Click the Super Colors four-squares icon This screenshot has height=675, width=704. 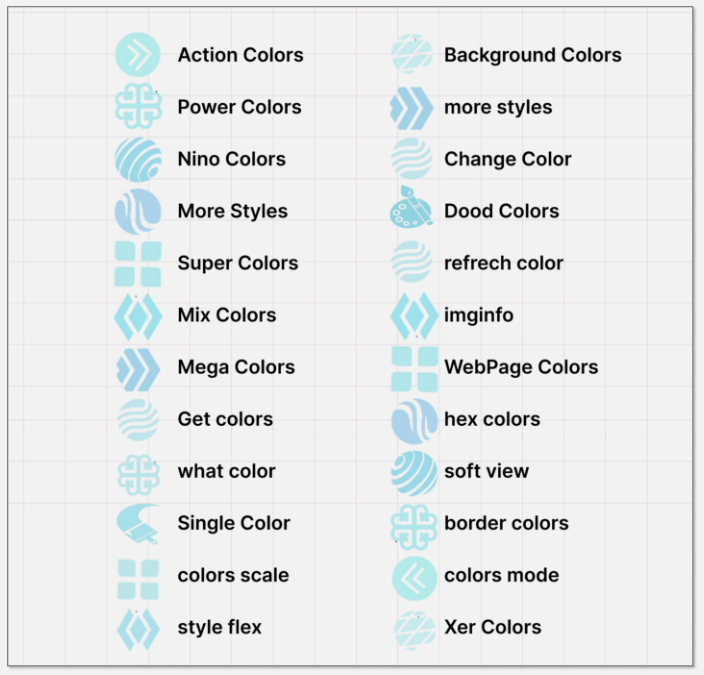(x=138, y=263)
